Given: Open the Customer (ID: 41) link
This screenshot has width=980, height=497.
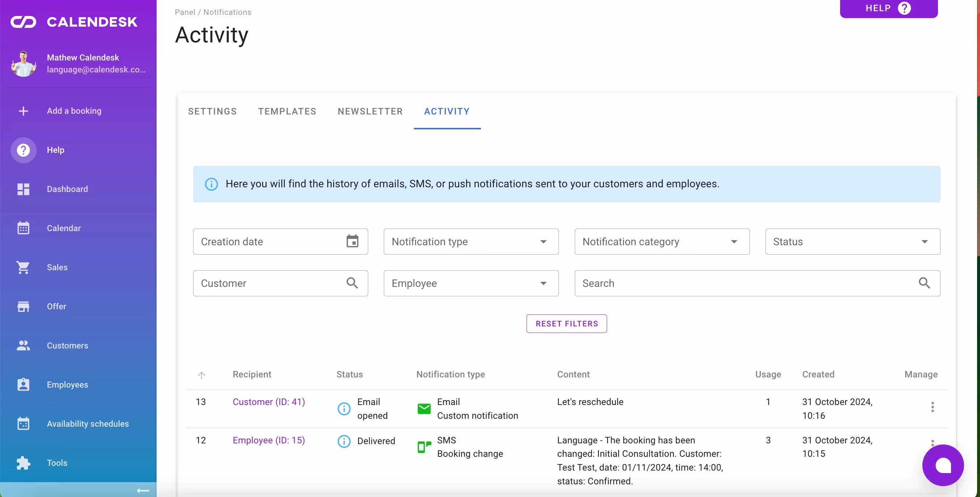Looking at the screenshot, I should coord(269,402).
